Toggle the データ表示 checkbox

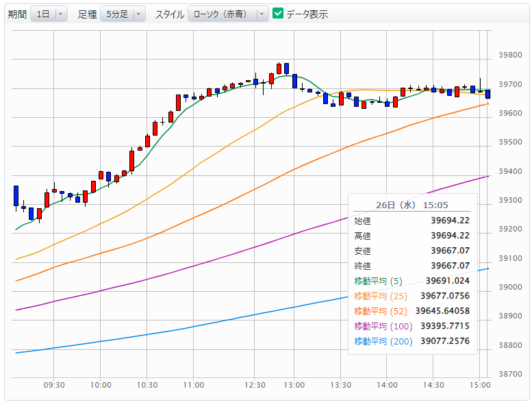pyautogui.click(x=278, y=14)
